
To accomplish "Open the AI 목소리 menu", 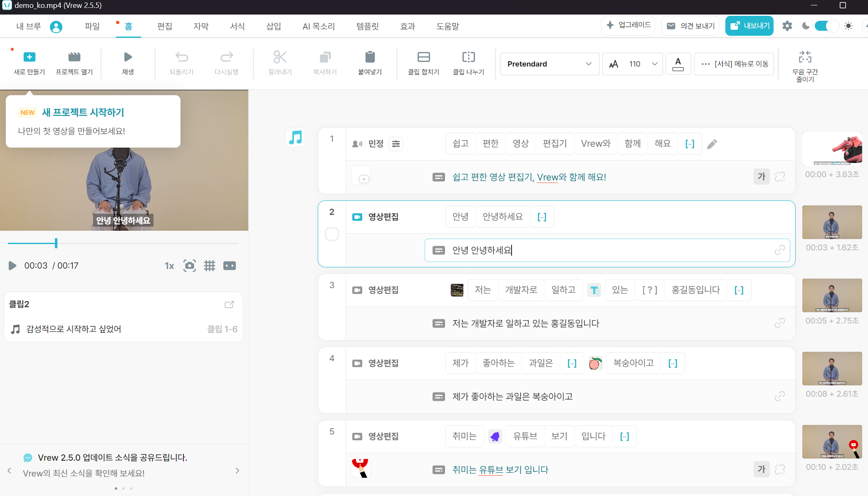I will (x=318, y=26).
